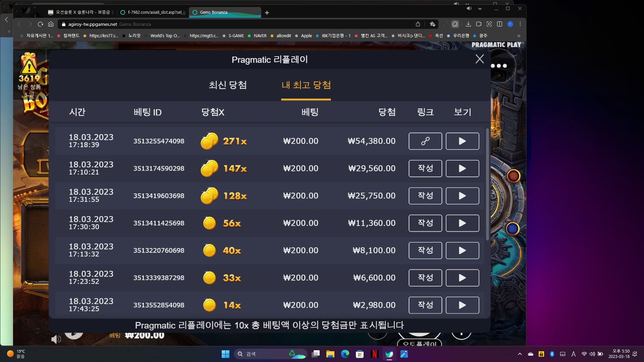Open the game menu three-dot button

click(x=499, y=66)
